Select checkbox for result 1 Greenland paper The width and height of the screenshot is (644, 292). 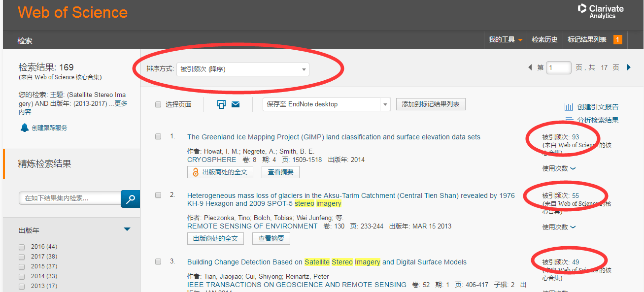pyautogui.click(x=158, y=136)
